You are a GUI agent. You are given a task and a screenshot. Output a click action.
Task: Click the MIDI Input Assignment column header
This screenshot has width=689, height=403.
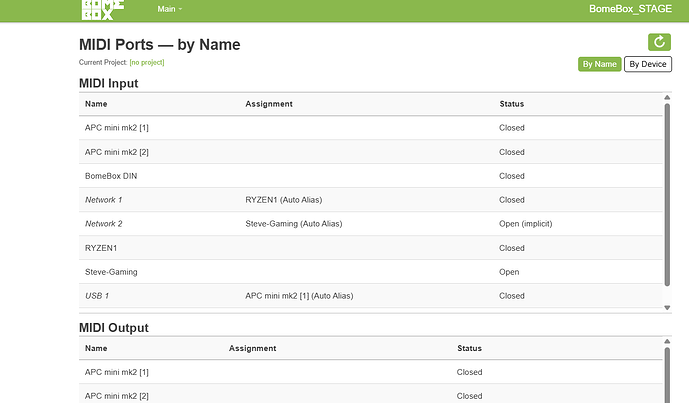(268, 104)
